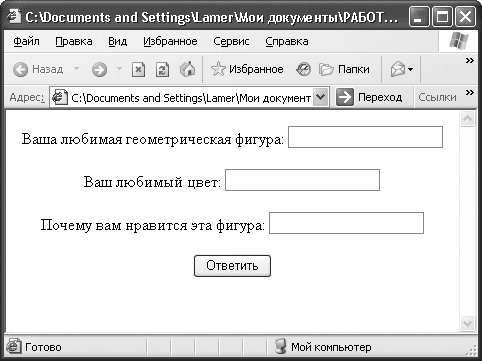The image size is (482, 361).
Task: Expand the toolbar overflow chevron
Action: click(470, 60)
